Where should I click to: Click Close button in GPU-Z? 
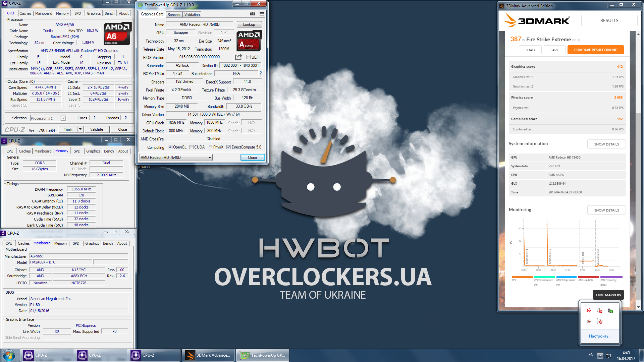(252, 158)
